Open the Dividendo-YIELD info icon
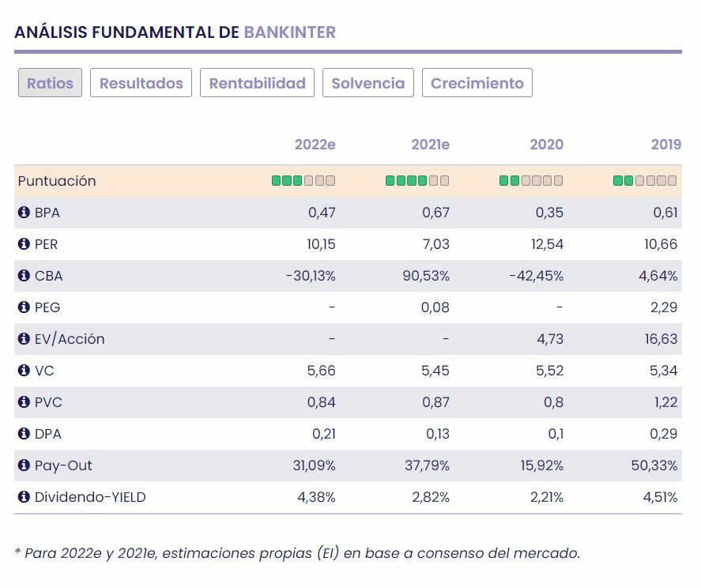The height and width of the screenshot is (588, 701). pyautogui.click(x=24, y=497)
